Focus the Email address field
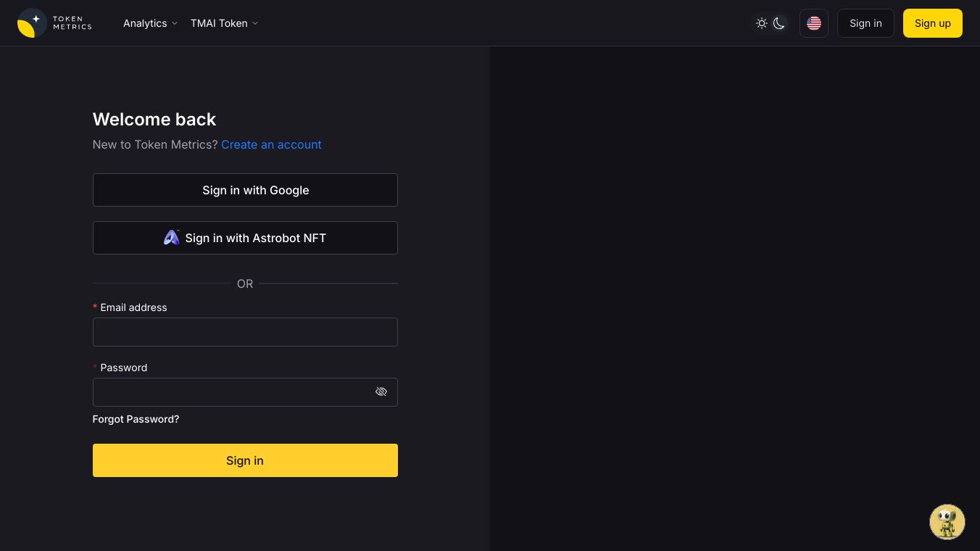 click(x=245, y=332)
